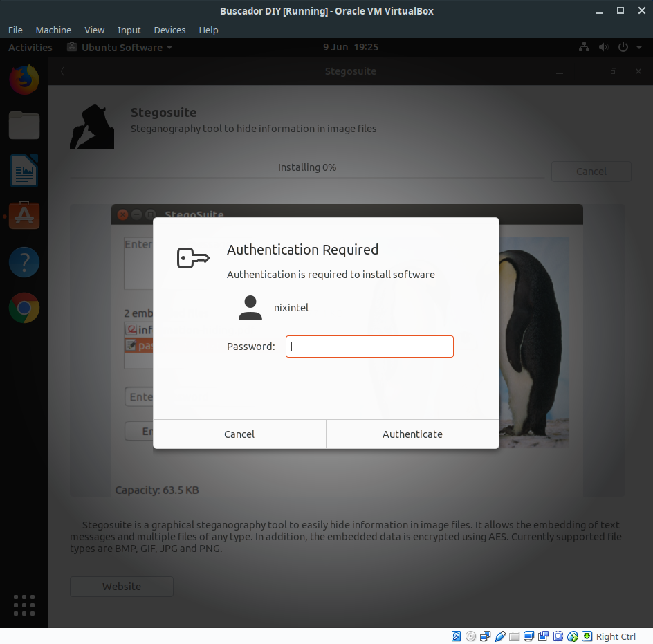This screenshot has height=644, width=653.
Task: Open the Machine menu
Action: [x=53, y=30]
